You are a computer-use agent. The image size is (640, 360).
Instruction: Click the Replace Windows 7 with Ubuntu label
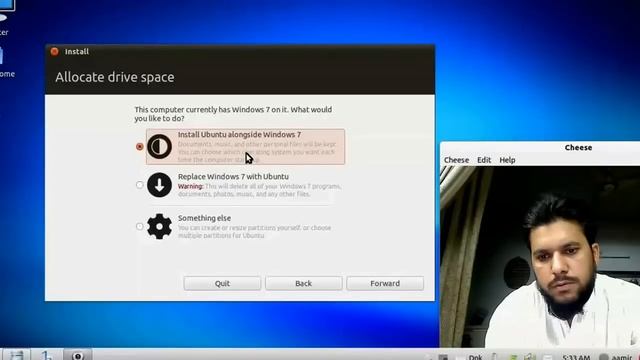[233, 177]
